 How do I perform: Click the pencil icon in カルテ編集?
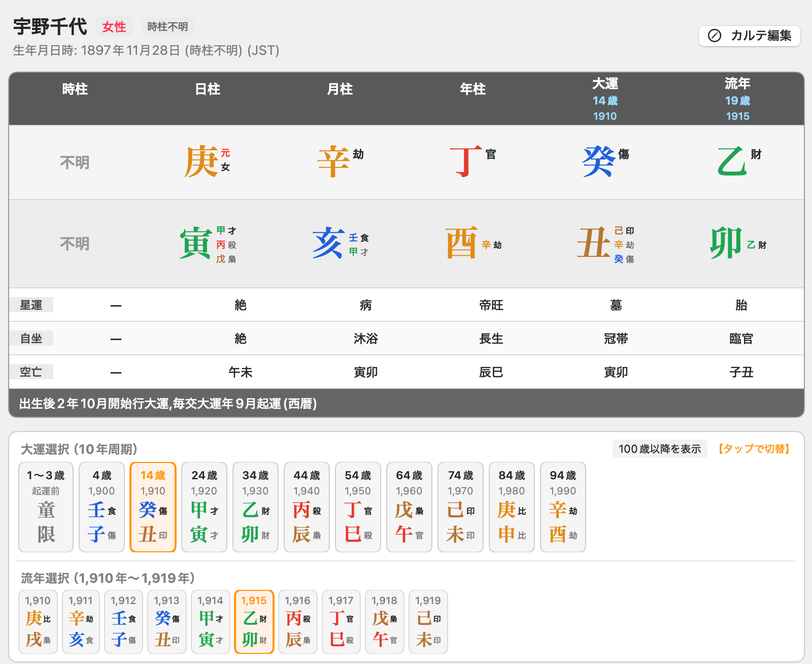[x=715, y=36]
